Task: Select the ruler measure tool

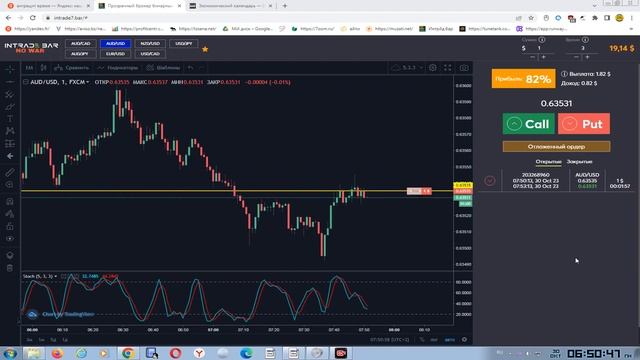Action: pyautogui.click(x=10, y=172)
